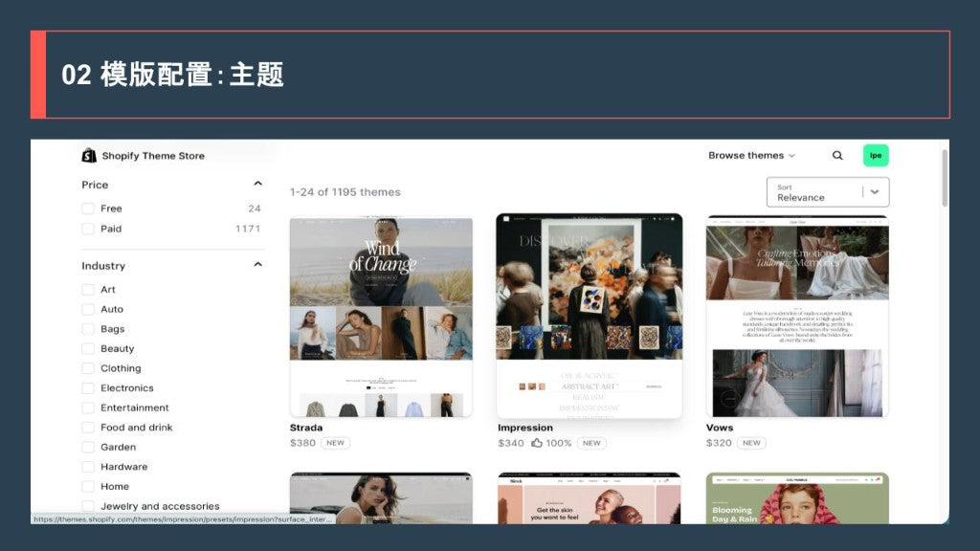Viewport: 980px width, 551px height.
Task: Tick the Paid price checkbox
Action: point(88,229)
